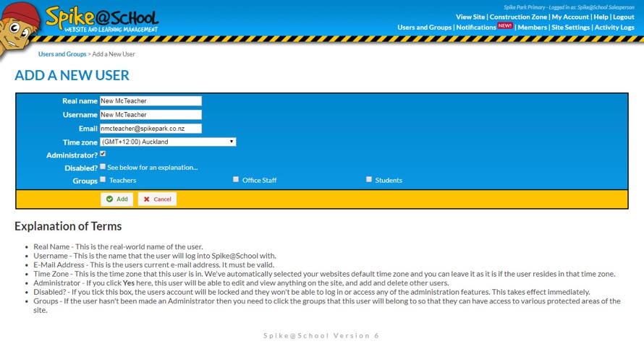Open the Time zone dropdown
Screen dimensions: 644x349
click(x=168, y=142)
